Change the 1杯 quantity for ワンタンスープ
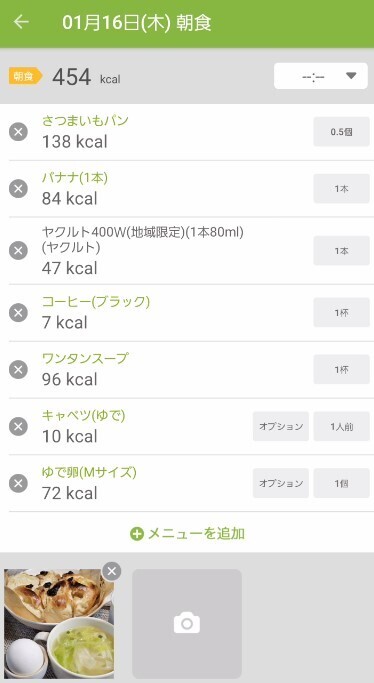374x683 pixels. click(x=341, y=369)
